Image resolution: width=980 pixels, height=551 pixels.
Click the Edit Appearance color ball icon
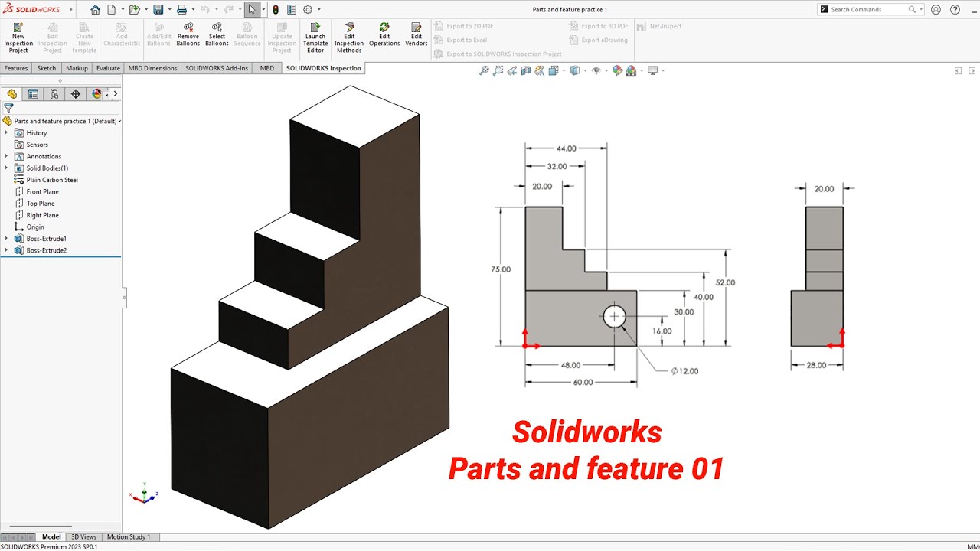click(x=617, y=70)
